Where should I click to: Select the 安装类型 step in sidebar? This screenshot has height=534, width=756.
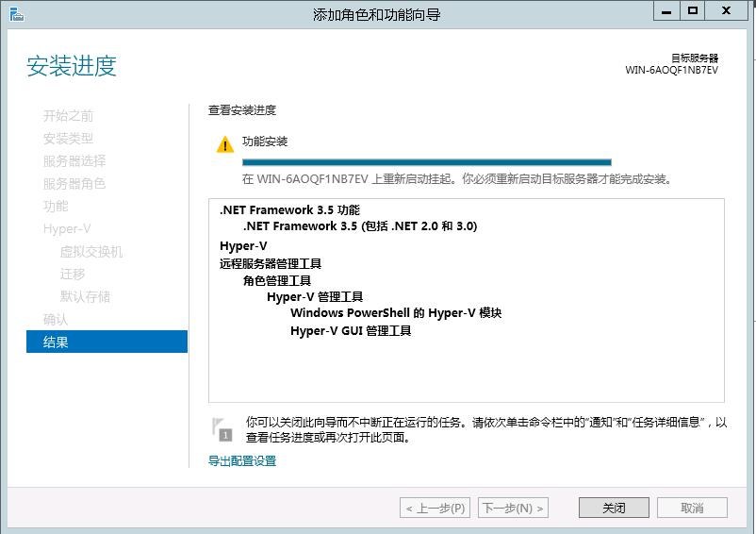(x=68, y=139)
